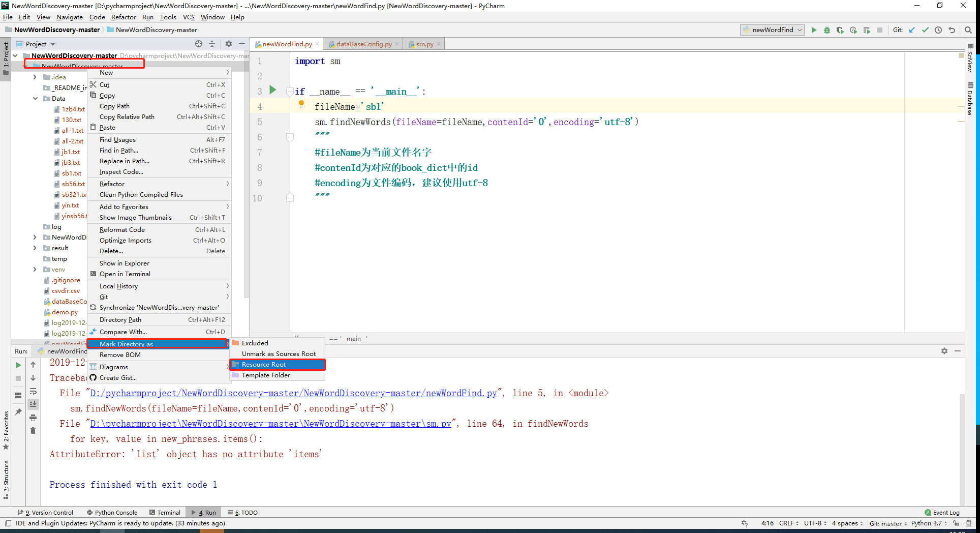Open the 7: Structure side panel
Viewport: 980px width, 533px height.
(6, 479)
